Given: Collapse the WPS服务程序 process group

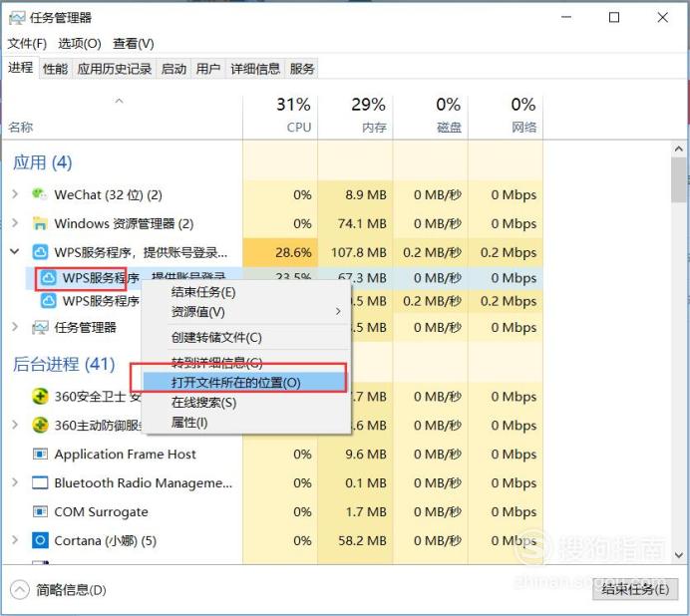Looking at the screenshot, I should (15, 251).
